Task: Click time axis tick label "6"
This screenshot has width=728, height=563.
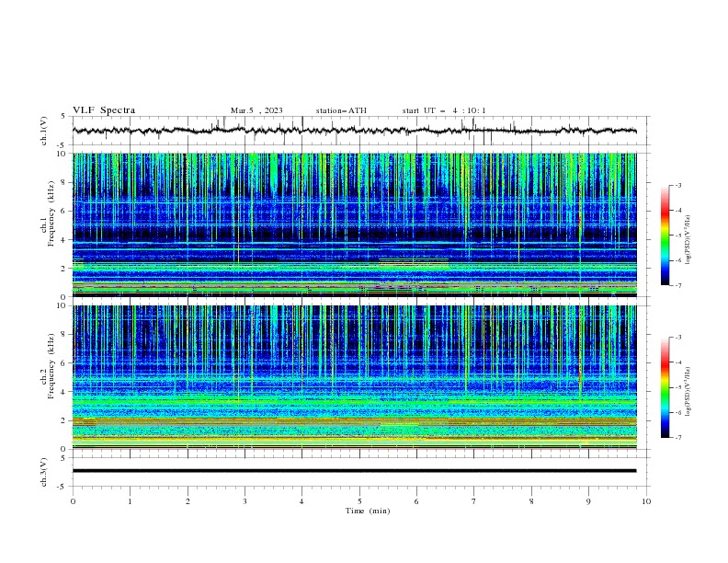Action: (416, 501)
